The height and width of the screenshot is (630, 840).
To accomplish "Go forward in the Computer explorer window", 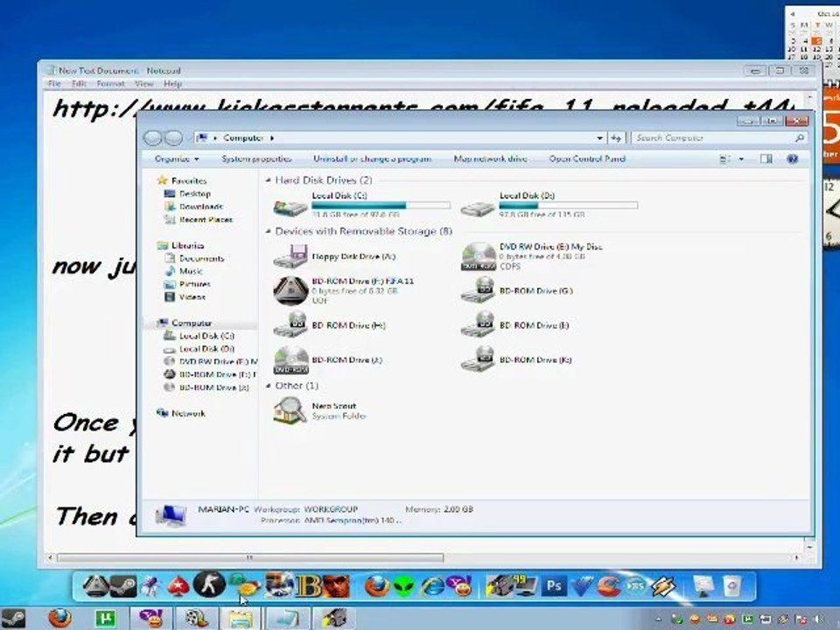I will tap(173, 138).
